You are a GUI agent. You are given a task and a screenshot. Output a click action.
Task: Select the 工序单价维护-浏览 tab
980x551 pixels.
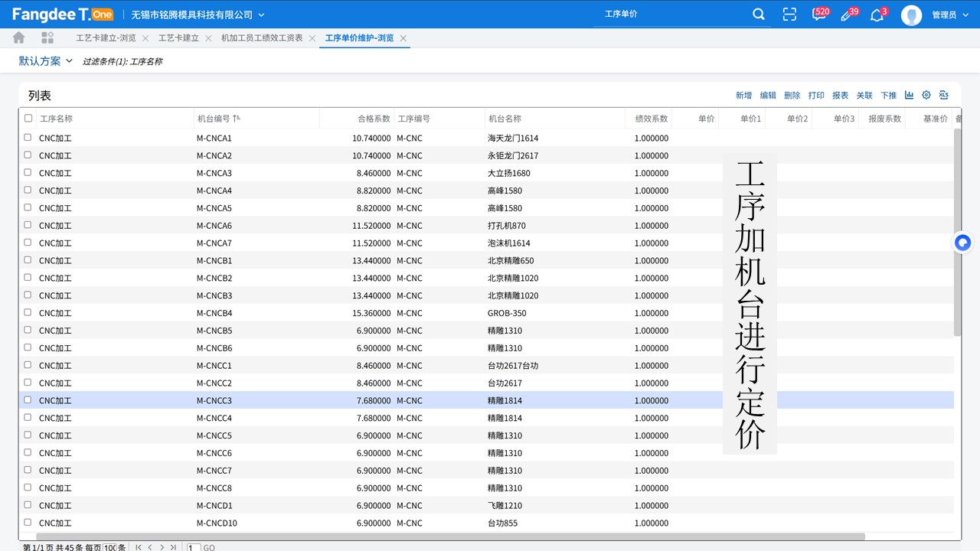359,37
